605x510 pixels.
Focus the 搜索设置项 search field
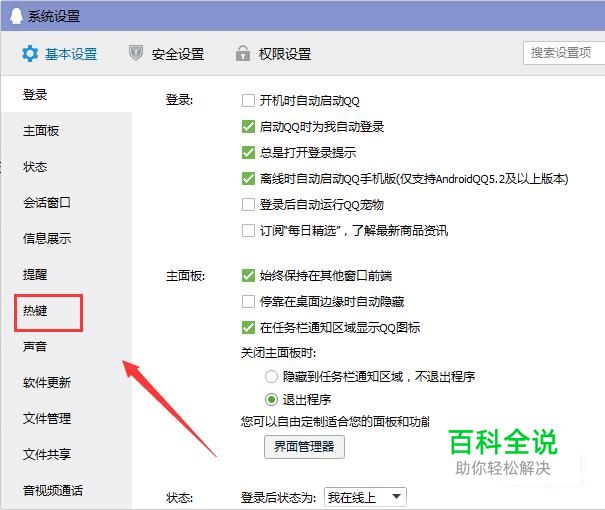[x=564, y=53]
